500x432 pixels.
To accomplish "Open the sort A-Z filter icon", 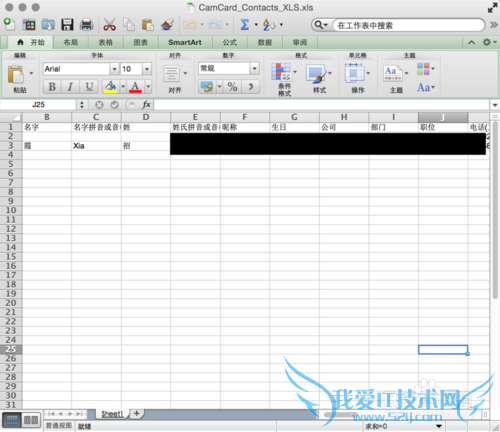I will [x=269, y=25].
